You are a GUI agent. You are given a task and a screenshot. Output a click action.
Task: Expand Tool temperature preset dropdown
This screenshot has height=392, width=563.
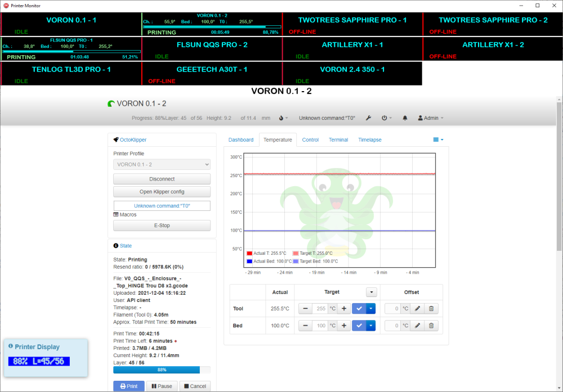(x=371, y=308)
